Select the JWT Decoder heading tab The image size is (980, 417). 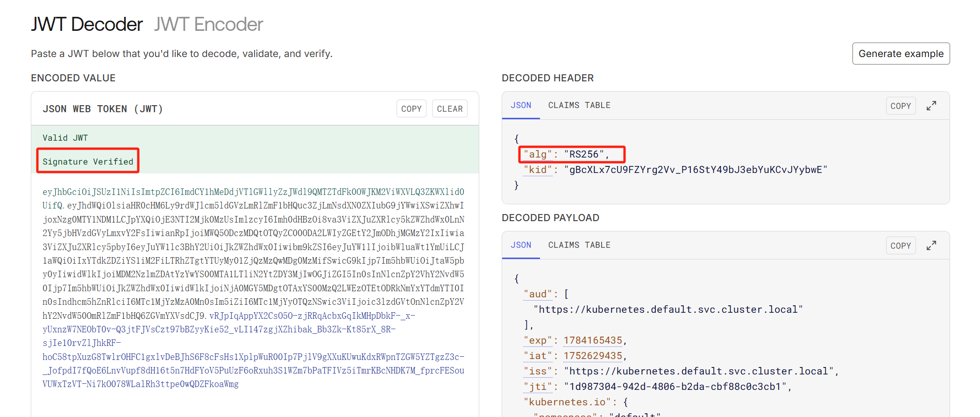click(87, 24)
